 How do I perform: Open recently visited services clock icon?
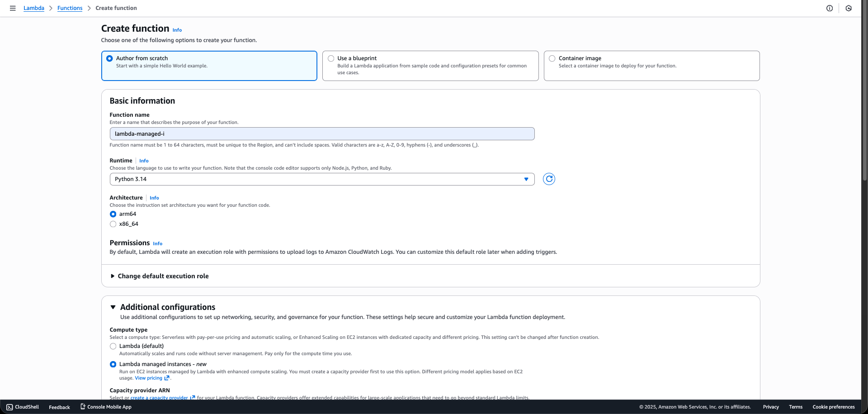pos(849,8)
